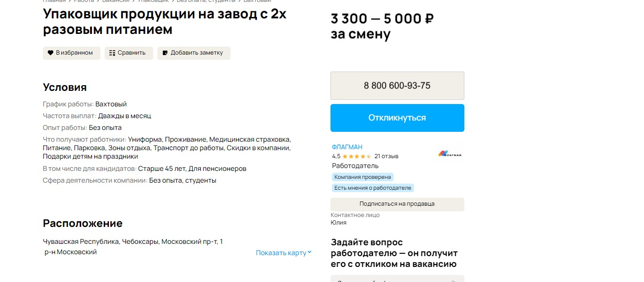The width and height of the screenshot is (644, 282).
Task: Click the Добавить заметку button
Action: pos(194,53)
